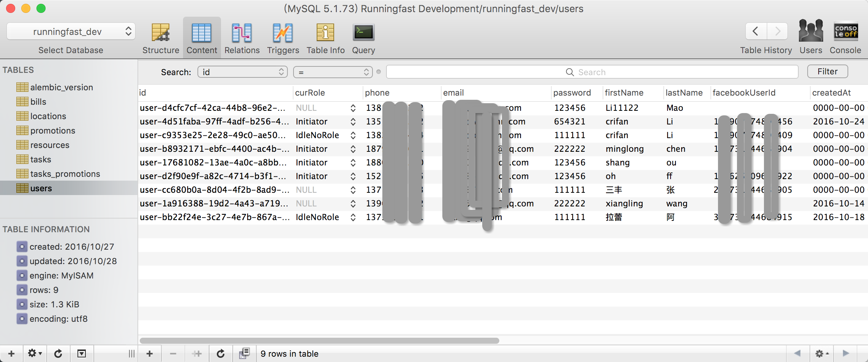Open the Users management icon
This screenshot has height=362, width=868.
pos(811,37)
